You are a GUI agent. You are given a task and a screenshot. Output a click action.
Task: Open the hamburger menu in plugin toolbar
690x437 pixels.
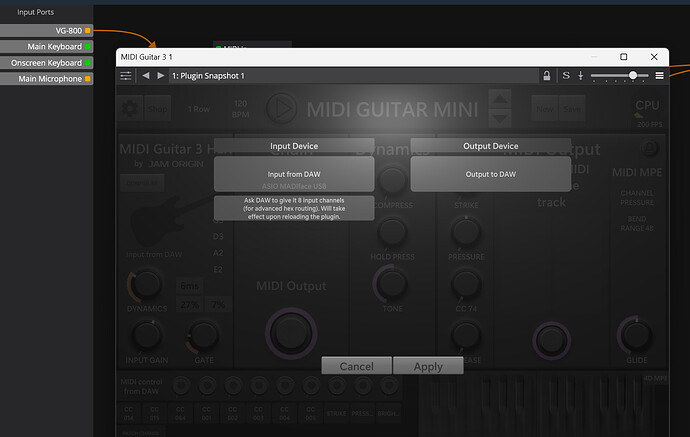pyautogui.click(x=660, y=76)
